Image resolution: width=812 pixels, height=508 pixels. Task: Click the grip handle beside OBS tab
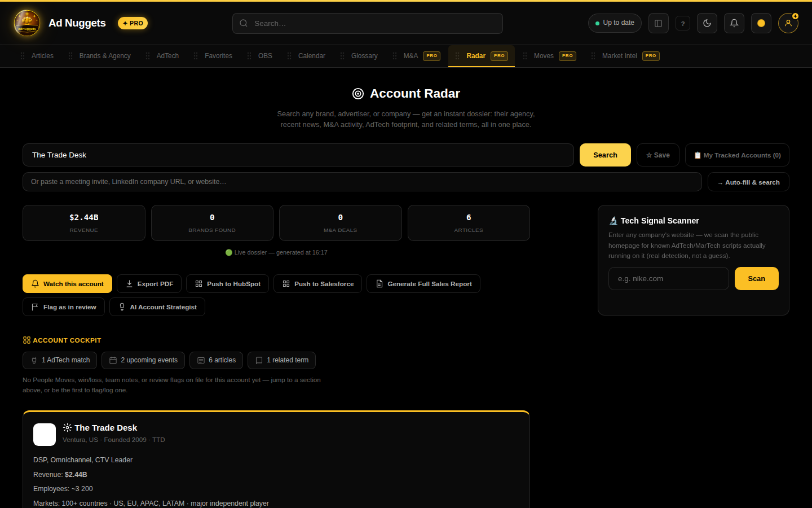click(249, 56)
